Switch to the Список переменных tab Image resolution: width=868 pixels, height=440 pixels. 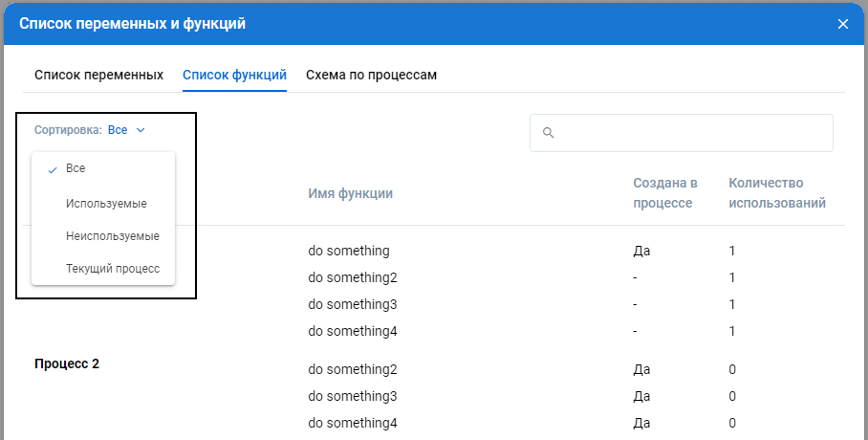[98, 75]
